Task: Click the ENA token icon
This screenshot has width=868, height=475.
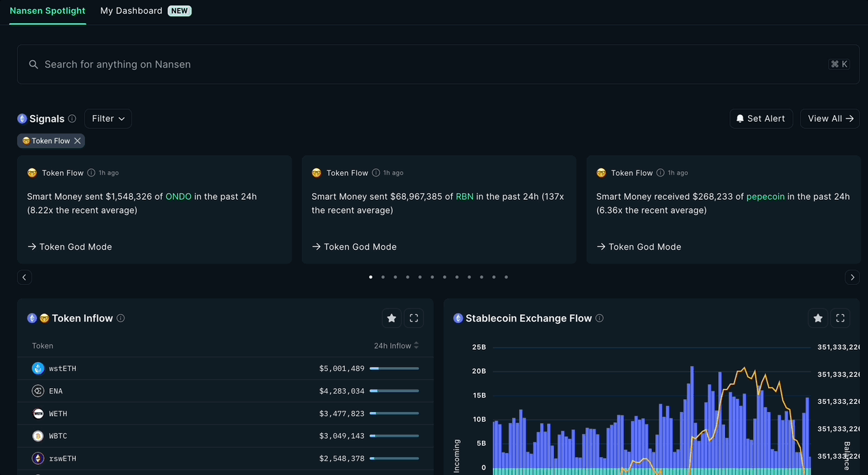Action: pos(38,390)
